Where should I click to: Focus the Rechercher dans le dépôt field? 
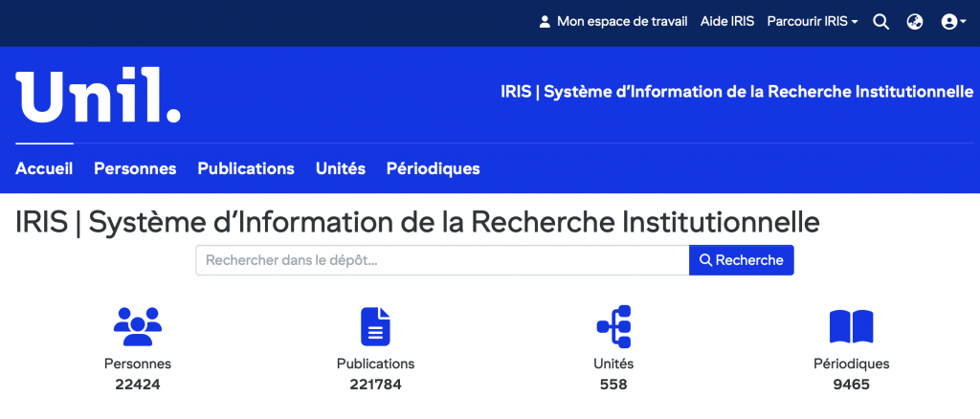tap(442, 260)
